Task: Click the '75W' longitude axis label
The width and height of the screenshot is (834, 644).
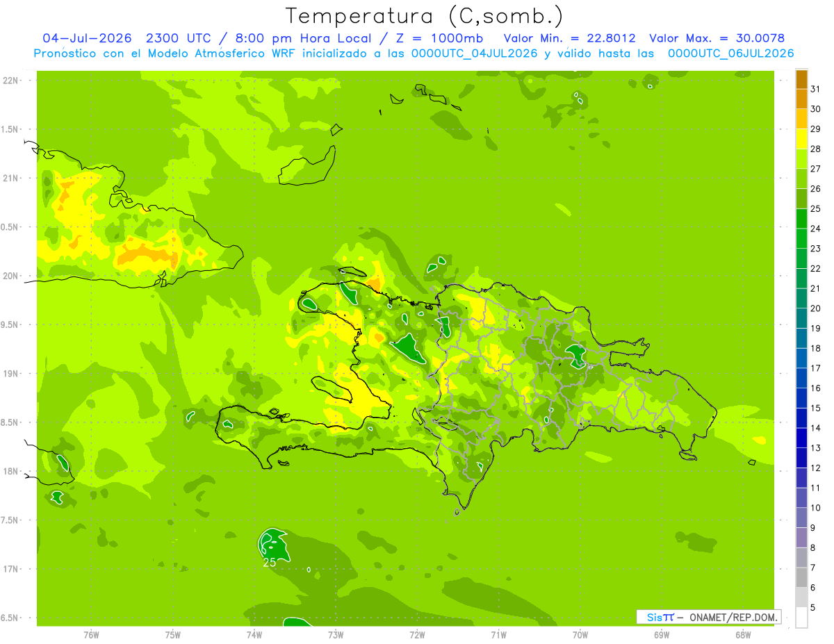Action: click(x=173, y=635)
